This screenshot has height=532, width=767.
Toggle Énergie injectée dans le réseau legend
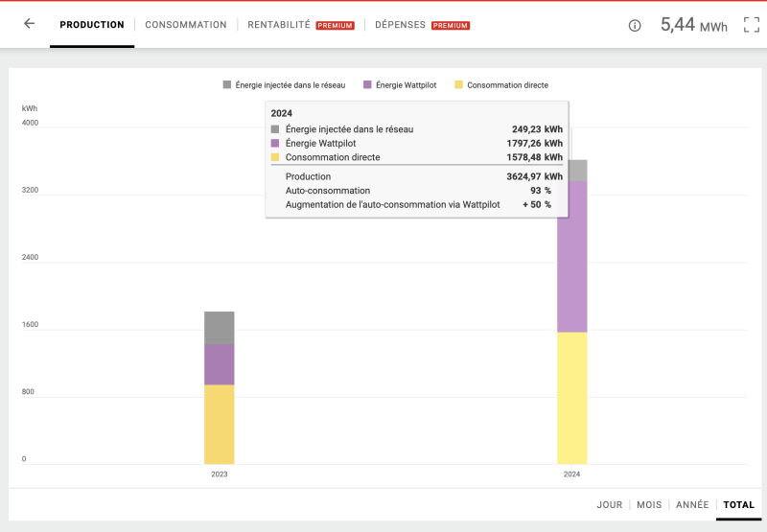284,85
